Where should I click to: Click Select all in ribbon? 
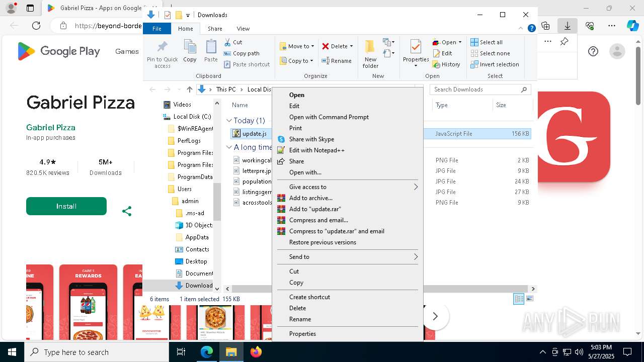[x=487, y=42]
